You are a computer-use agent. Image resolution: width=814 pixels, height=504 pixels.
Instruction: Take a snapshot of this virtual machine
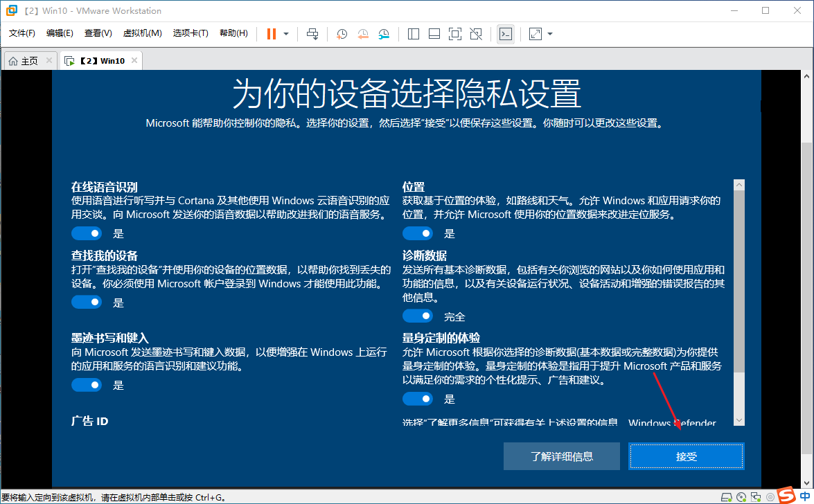point(342,34)
